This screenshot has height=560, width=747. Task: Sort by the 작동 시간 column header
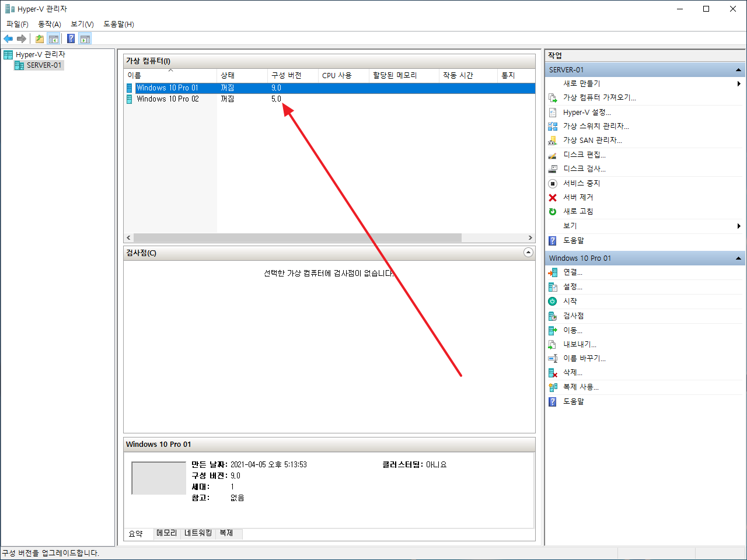[469, 75]
